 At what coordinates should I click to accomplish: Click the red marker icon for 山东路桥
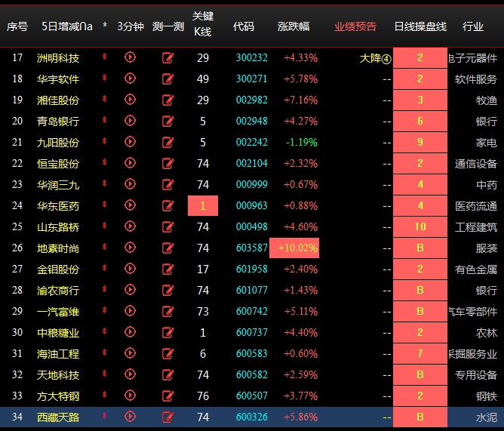click(x=104, y=226)
